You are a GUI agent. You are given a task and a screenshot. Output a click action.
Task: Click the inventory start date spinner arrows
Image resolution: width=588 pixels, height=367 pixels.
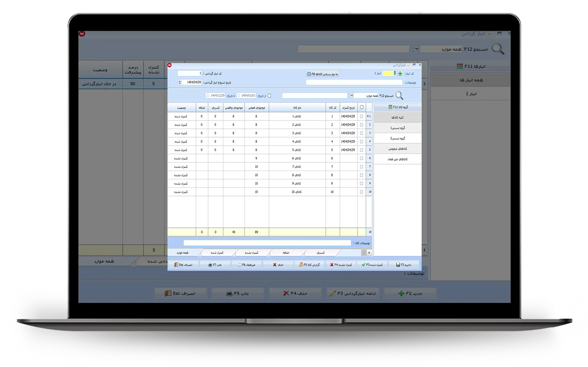point(180,82)
